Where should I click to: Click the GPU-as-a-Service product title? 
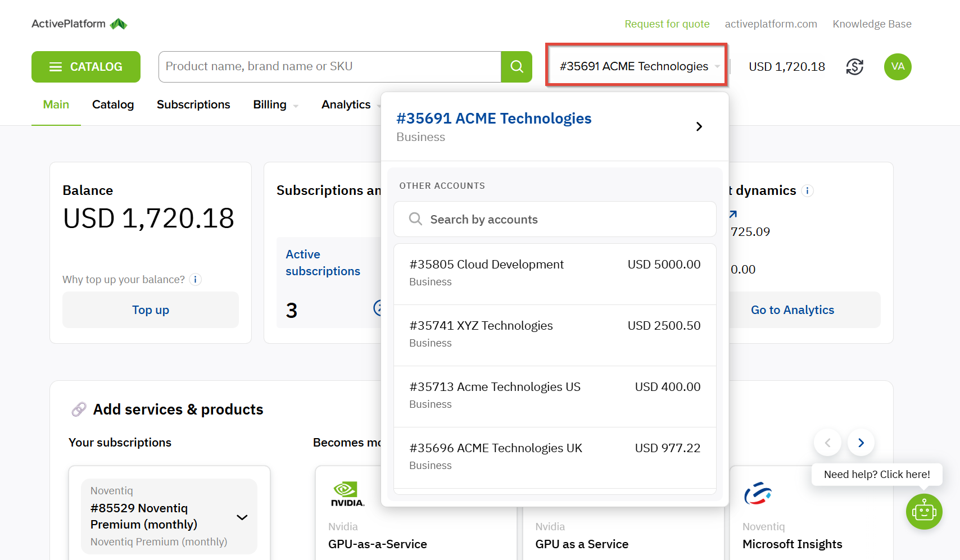378,544
